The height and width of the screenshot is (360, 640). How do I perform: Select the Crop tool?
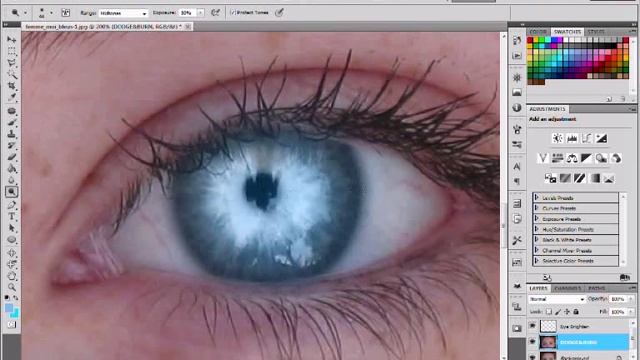(11, 86)
